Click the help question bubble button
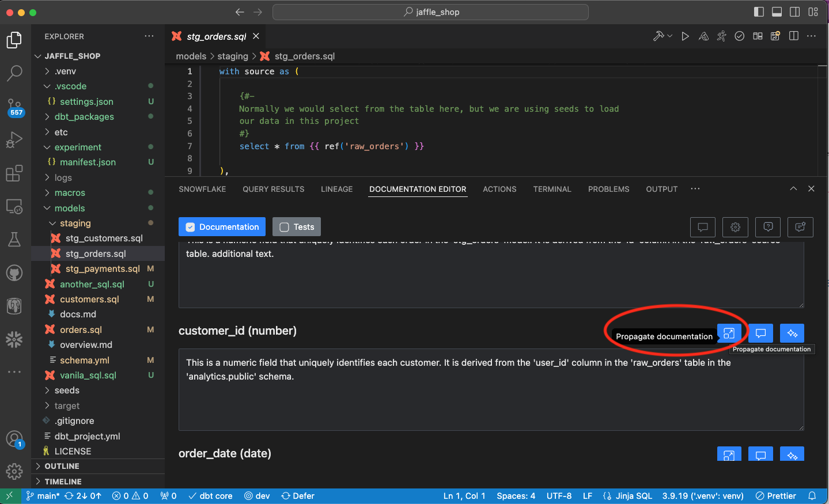The image size is (829, 504). tap(768, 227)
